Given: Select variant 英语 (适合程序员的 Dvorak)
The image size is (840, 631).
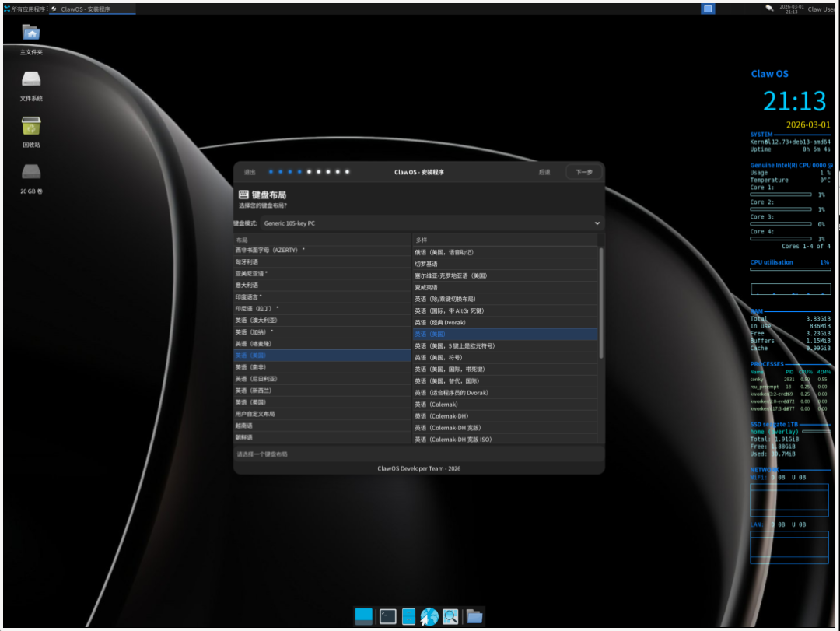Looking at the screenshot, I should point(506,393).
